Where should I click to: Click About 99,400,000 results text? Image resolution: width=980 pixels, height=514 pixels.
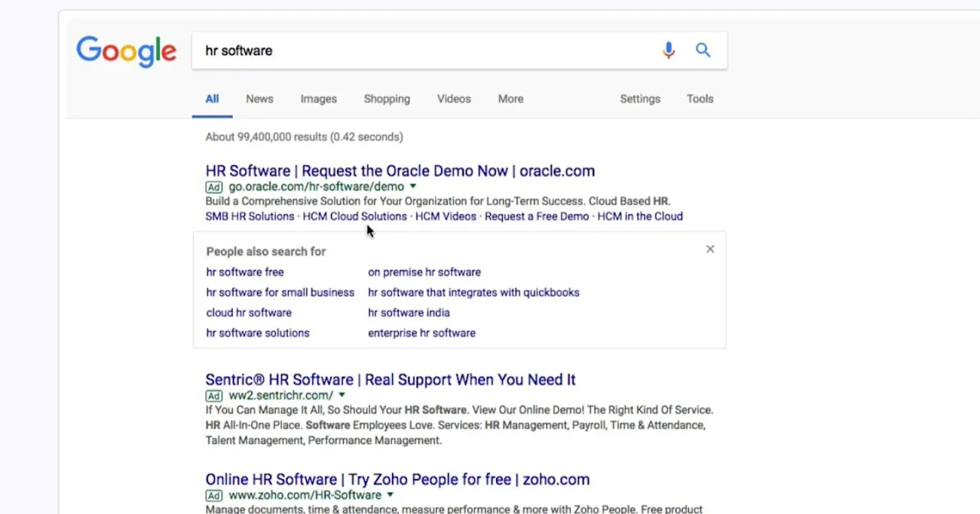click(304, 137)
